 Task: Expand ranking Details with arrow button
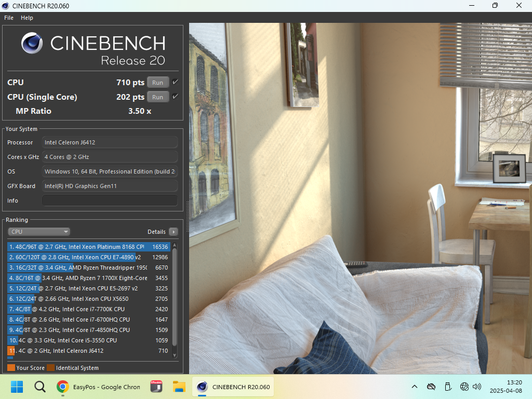174,232
